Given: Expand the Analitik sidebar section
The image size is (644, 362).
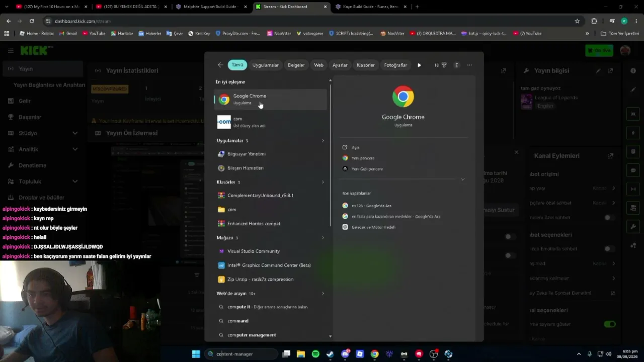Looking at the screenshot, I should [75, 149].
